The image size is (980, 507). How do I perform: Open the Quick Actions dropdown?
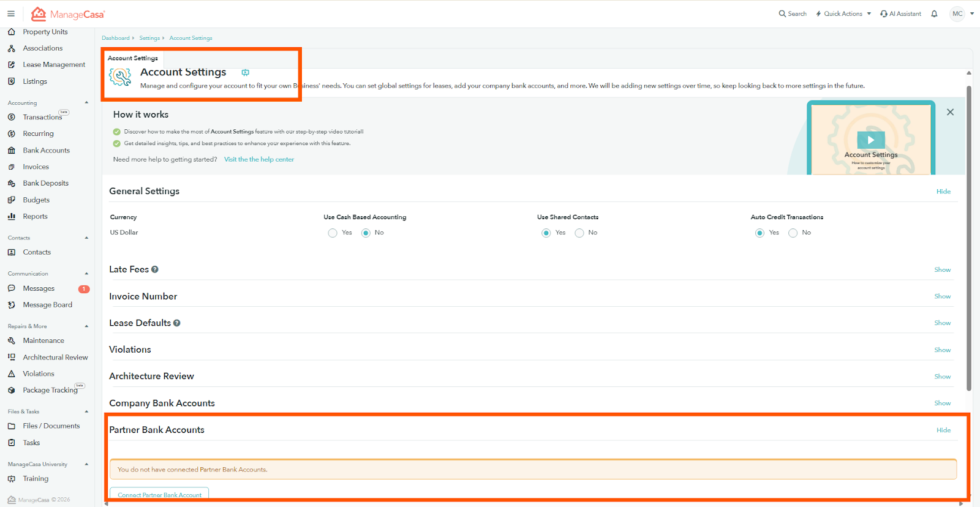coord(843,13)
